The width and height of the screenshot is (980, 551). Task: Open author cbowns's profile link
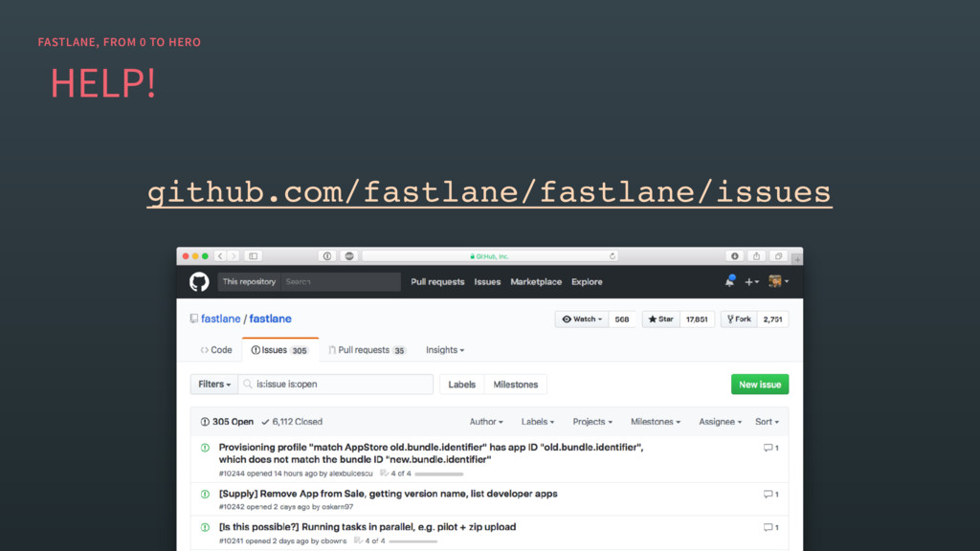point(333,541)
